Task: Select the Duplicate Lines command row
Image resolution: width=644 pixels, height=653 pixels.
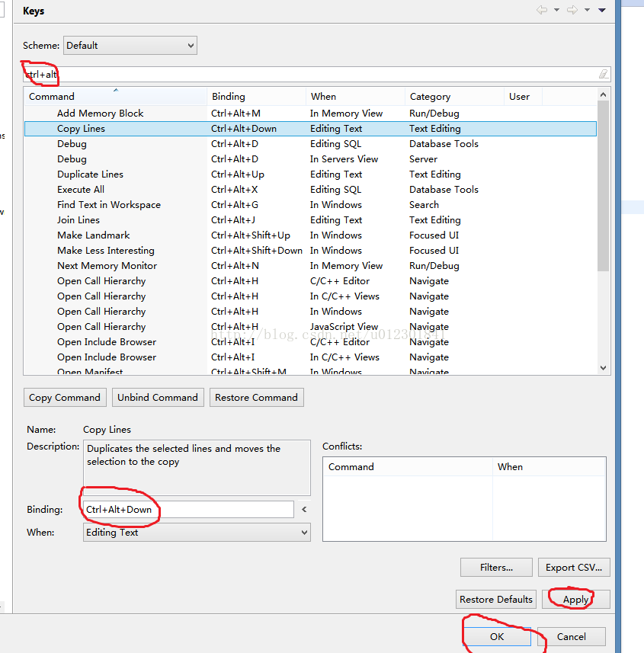Action: 90,174
